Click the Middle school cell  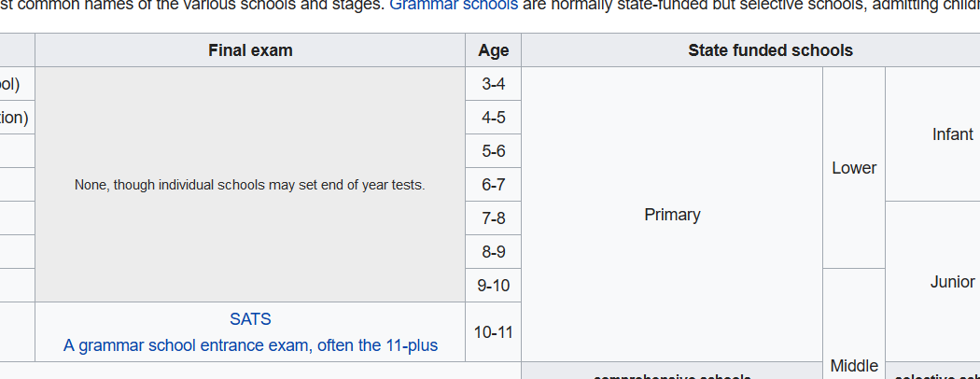tap(854, 365)
